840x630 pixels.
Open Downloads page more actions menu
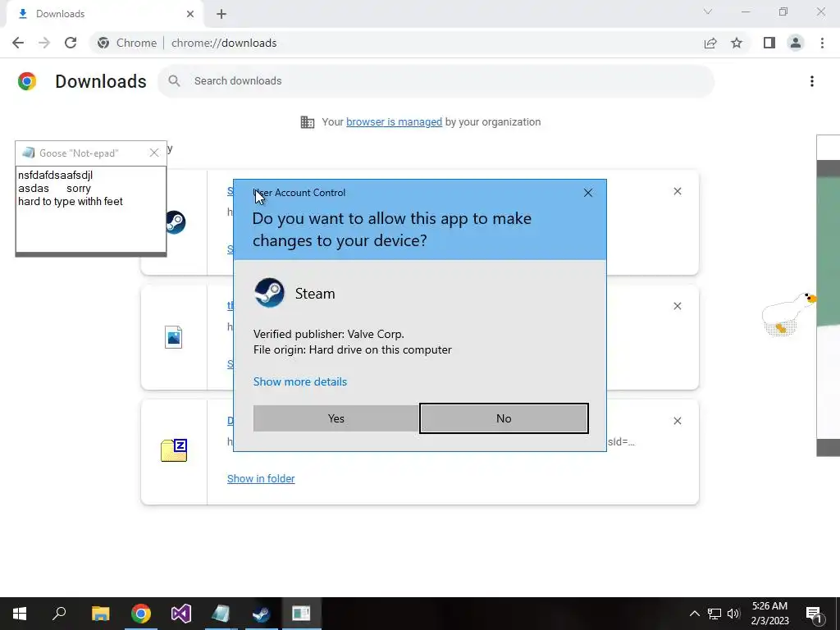click(811, 81)
